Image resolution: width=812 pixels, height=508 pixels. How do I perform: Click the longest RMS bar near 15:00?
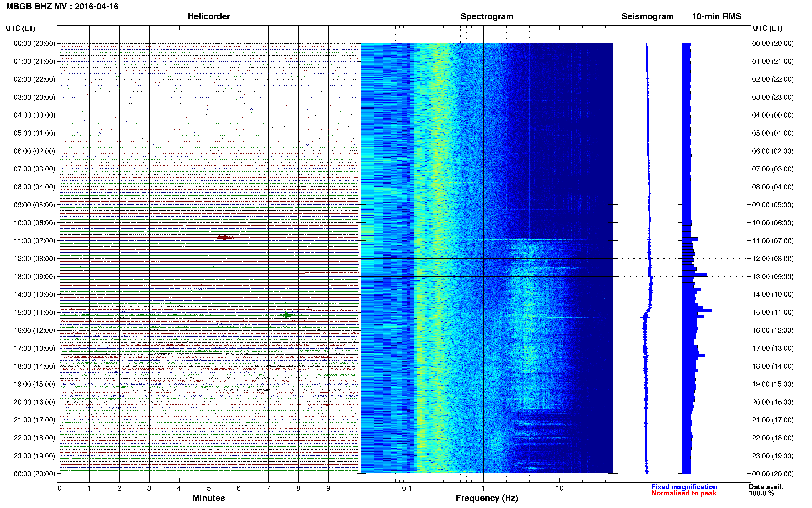coord(697,311)
